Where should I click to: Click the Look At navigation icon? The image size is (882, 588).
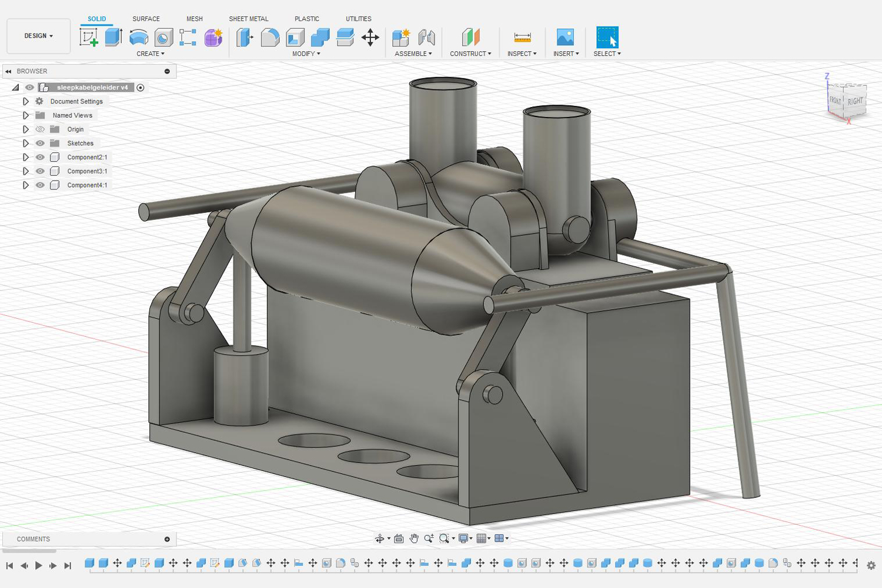coord(399,539)
